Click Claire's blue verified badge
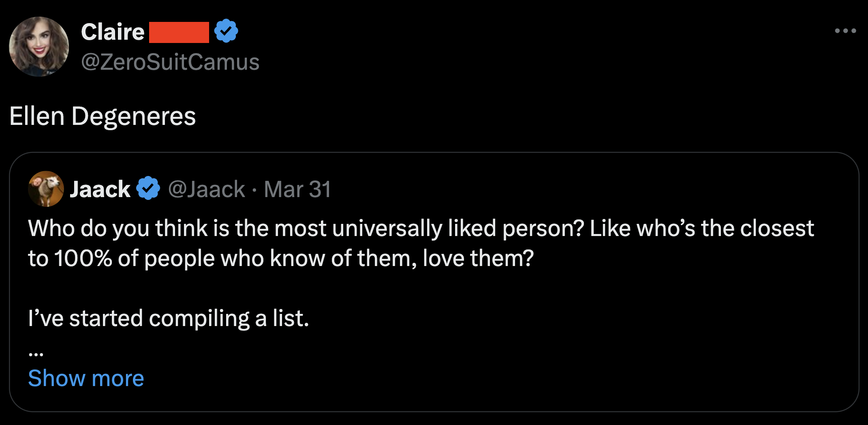Image resolution: width=868 pixels, height=425 pixels. [x=226, y=31]
